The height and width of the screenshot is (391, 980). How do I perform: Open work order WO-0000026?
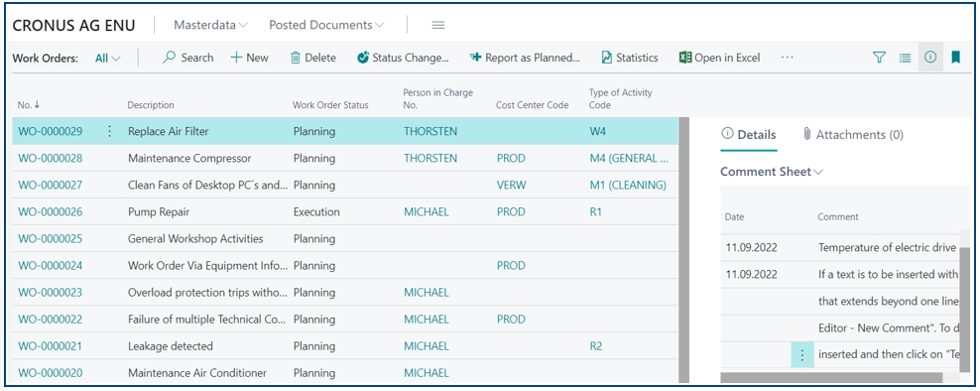50,212
